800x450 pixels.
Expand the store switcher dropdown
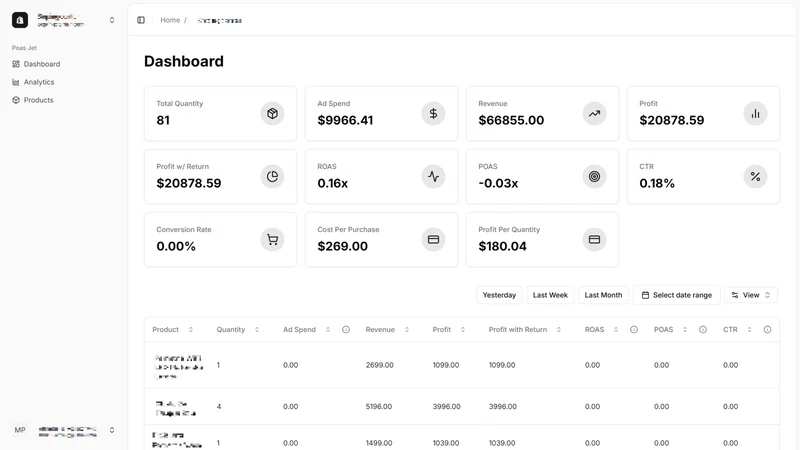click(x=112, y=20)
